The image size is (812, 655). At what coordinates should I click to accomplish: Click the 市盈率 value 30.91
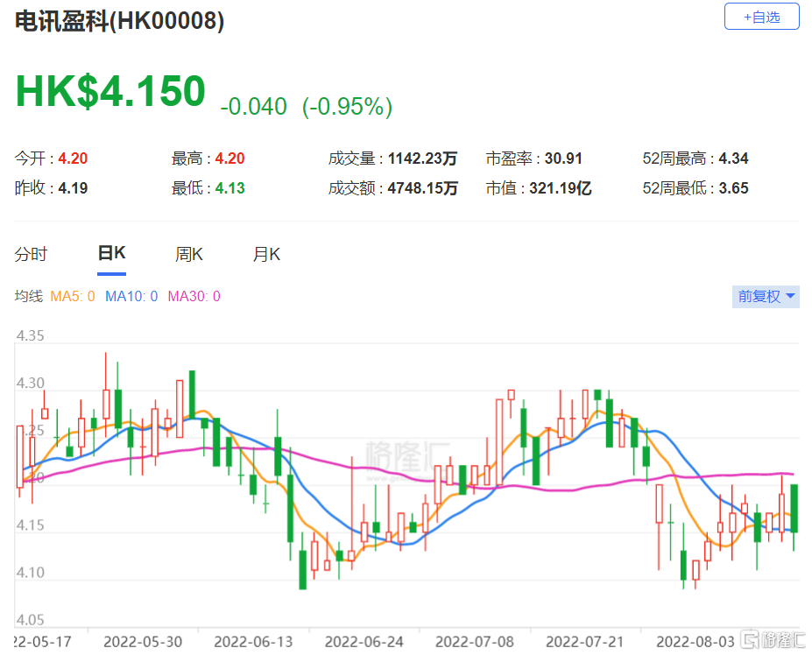tap(563, 158)
